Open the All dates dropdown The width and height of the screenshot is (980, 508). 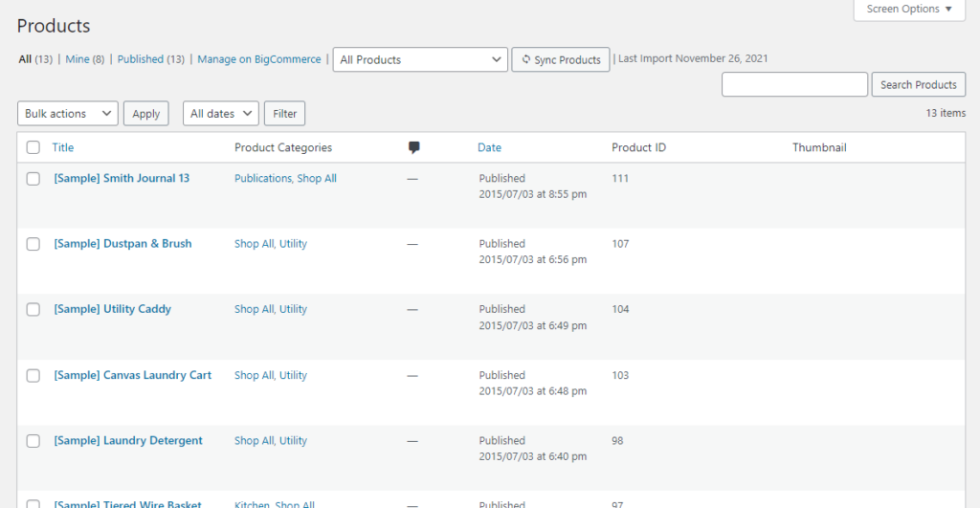tap(221, 113)
